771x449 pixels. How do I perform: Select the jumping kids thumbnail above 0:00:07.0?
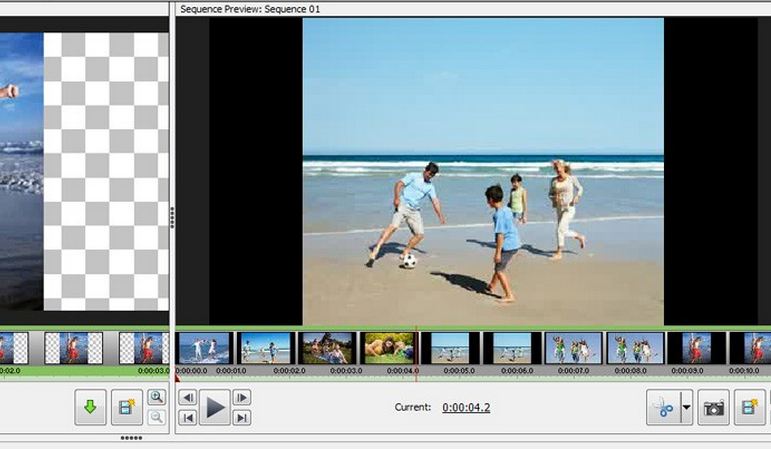[573, 348]
